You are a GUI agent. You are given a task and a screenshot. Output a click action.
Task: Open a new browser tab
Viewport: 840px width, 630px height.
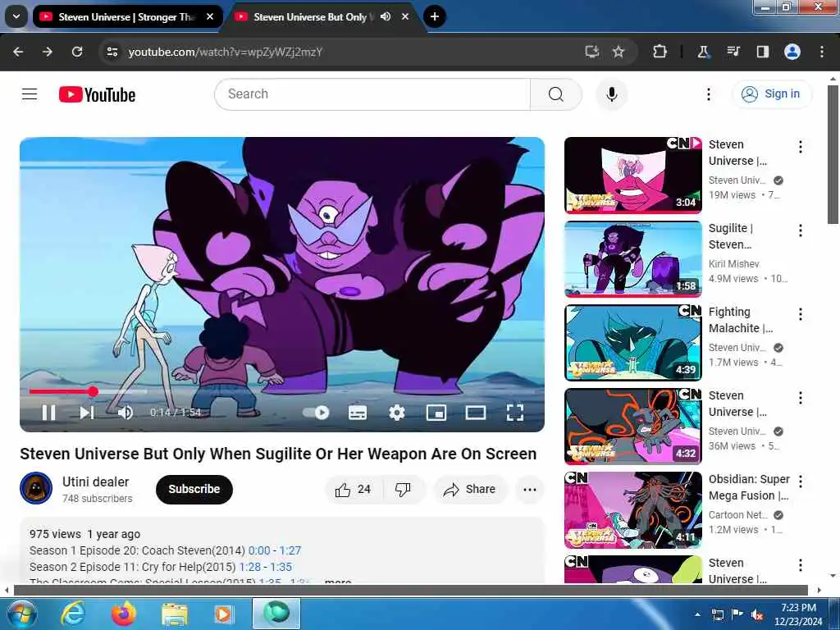click(435, 16)
